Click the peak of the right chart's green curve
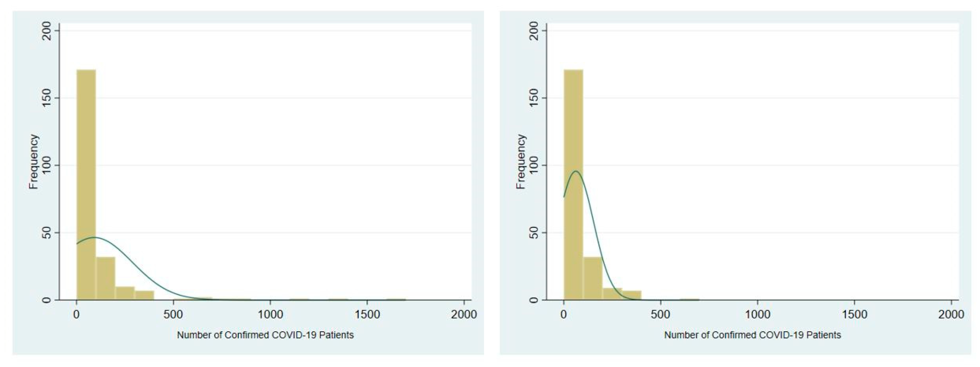This screenshot has width=980, height=367. (577, 171)
